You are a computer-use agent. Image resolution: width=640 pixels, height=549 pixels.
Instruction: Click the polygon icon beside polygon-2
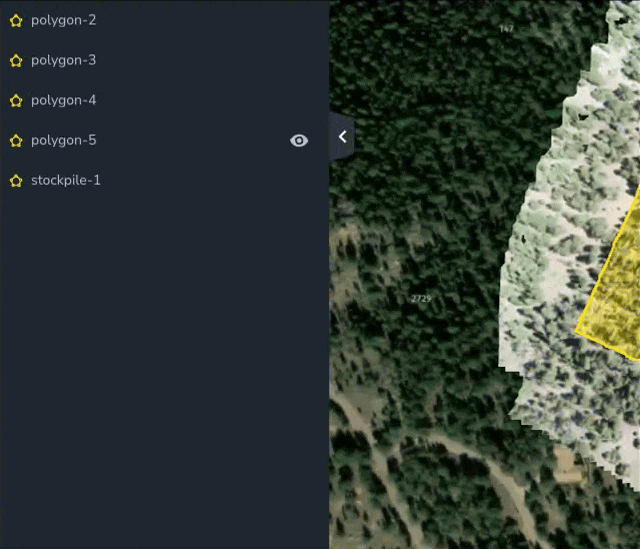pos(16,20)
